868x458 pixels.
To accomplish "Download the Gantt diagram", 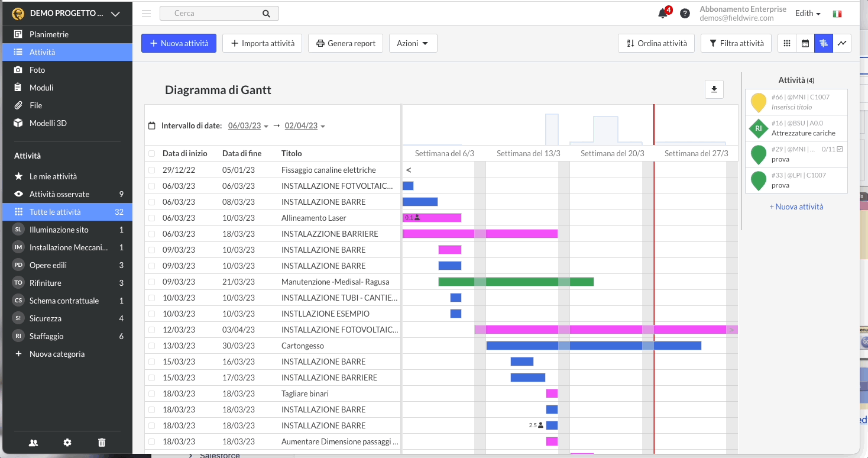I will pos(714,89).
